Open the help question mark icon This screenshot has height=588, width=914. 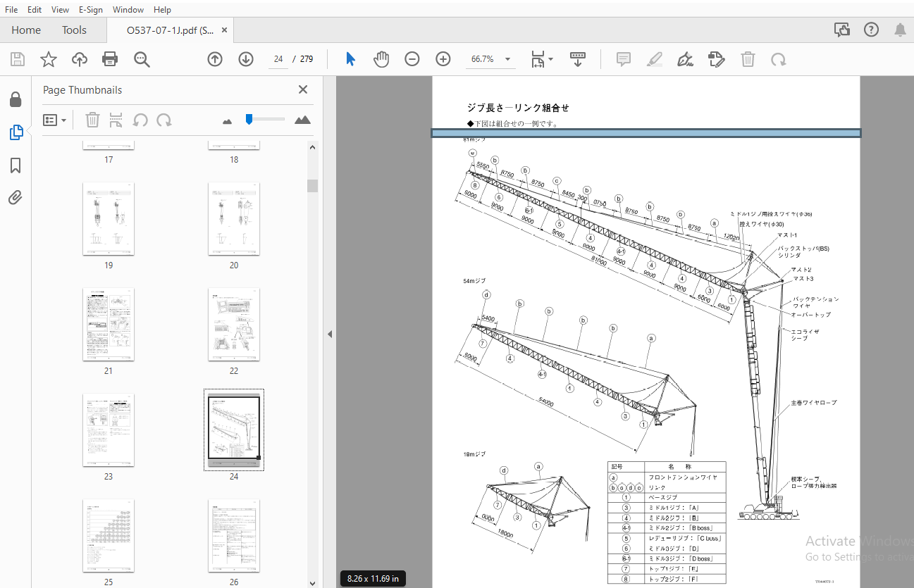tap(871, 30)
